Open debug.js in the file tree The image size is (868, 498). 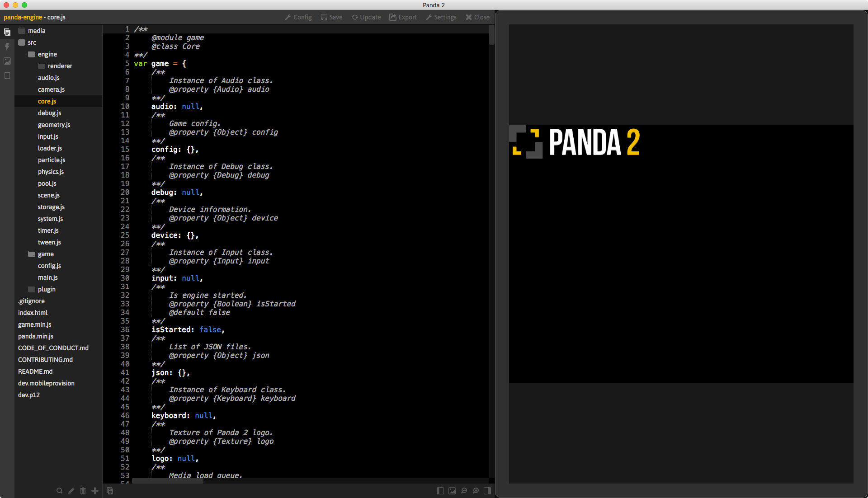(50, 113)
